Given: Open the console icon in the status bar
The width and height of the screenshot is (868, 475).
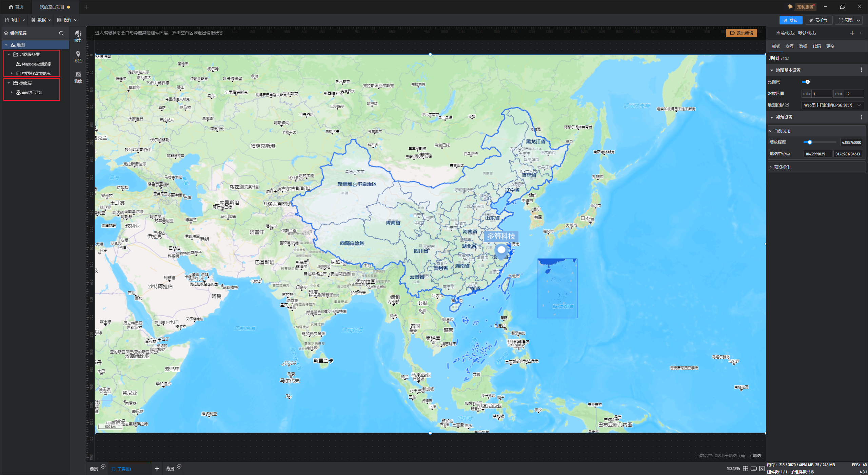Looking at the screenshot, I should 762,469.
